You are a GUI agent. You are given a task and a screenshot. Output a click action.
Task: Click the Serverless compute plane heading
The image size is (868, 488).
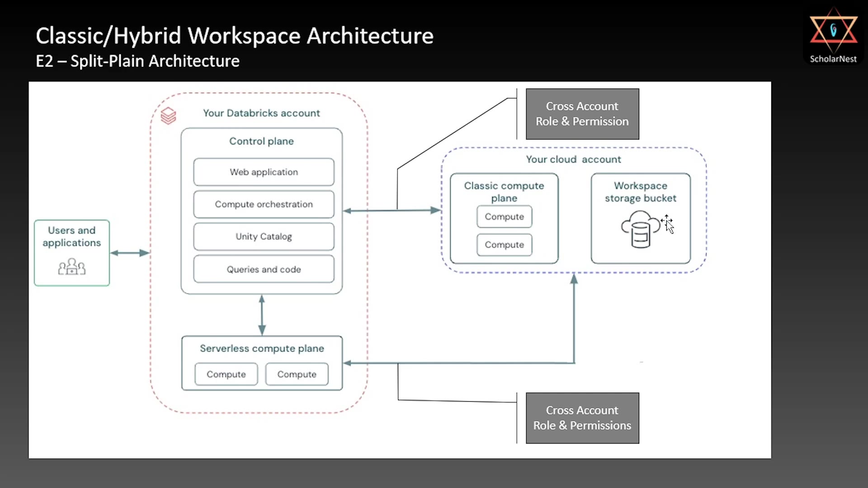pyautogui.click(x=262, y=348)
